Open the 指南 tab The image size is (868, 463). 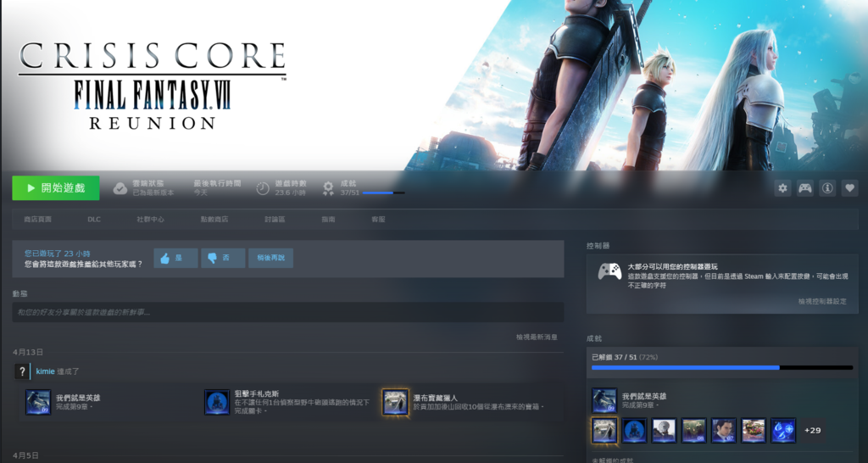[x=328, y=220]
